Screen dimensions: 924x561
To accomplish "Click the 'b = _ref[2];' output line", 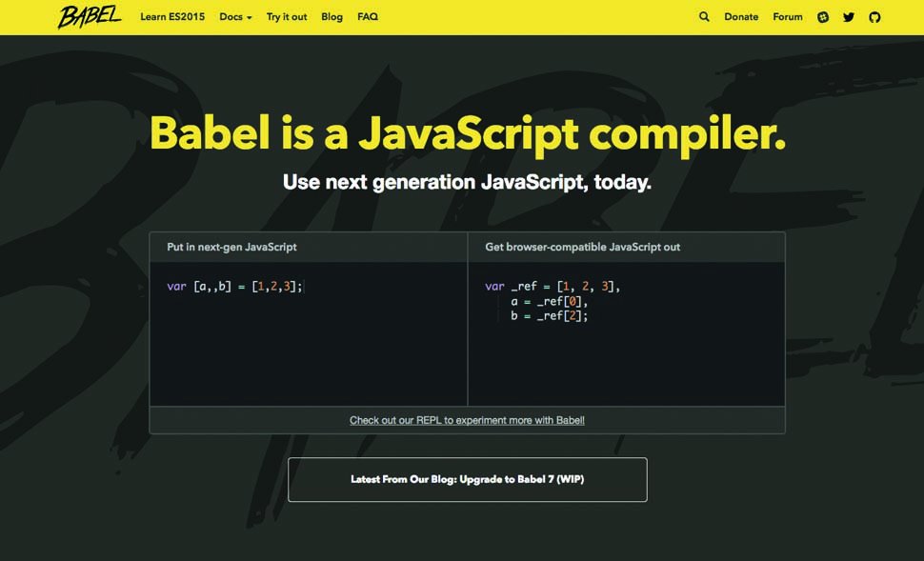I will 550,316.
